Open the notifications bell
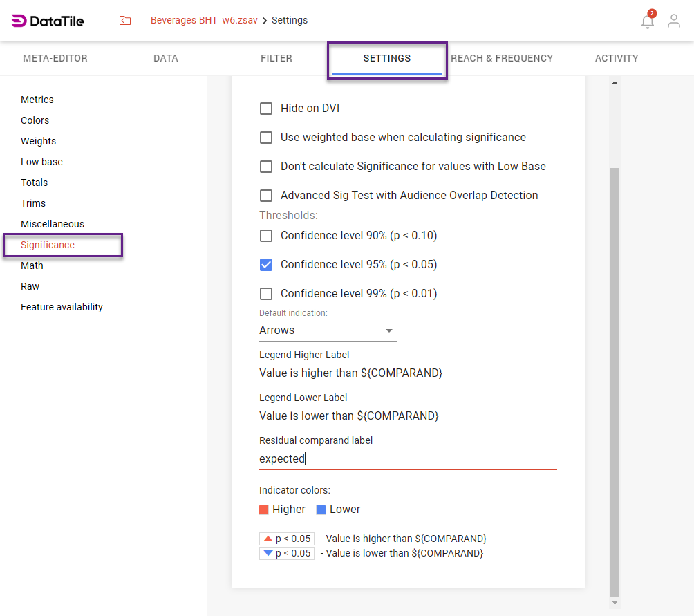The image size is (694, 616). (647, 21)
